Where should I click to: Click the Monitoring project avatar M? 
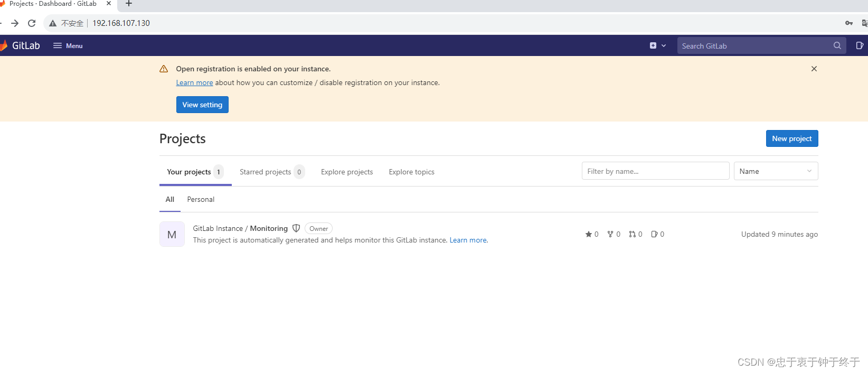172,234
